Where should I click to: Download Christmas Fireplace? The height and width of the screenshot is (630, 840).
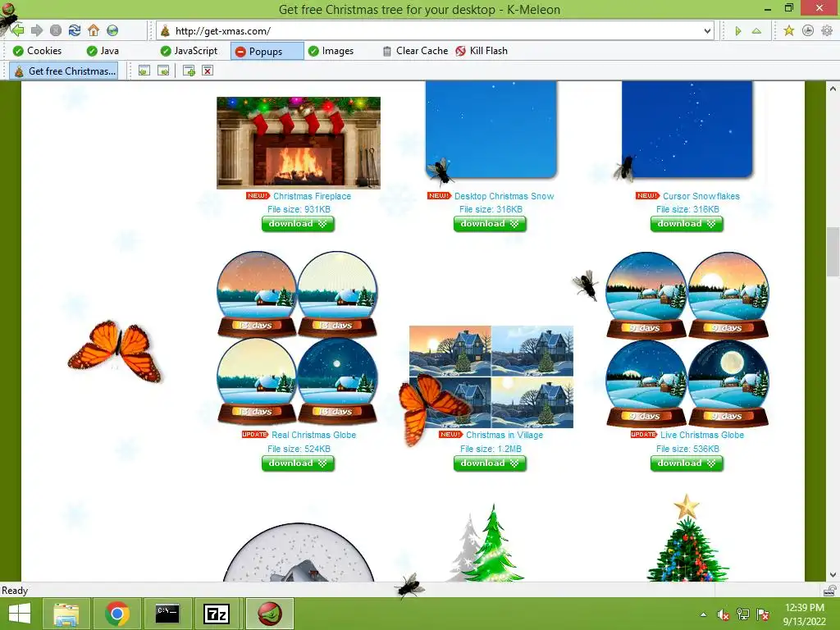coord(298,224)
